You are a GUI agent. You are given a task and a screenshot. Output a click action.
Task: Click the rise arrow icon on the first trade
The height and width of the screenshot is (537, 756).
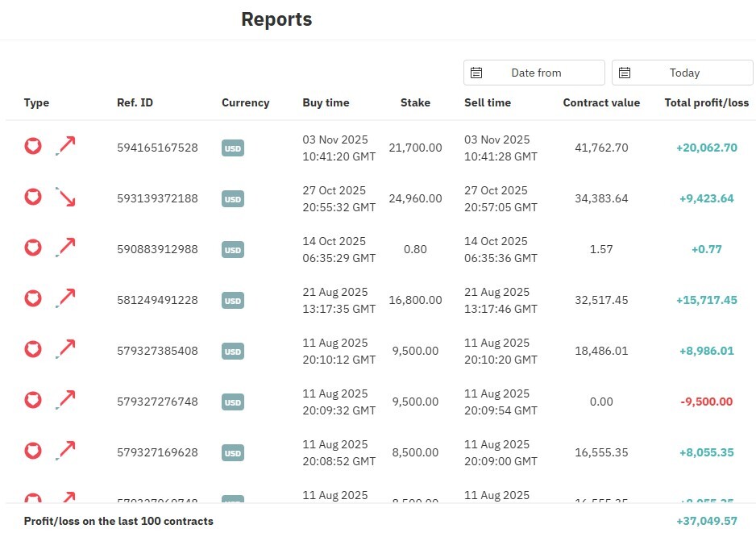[x=65, y=145]
